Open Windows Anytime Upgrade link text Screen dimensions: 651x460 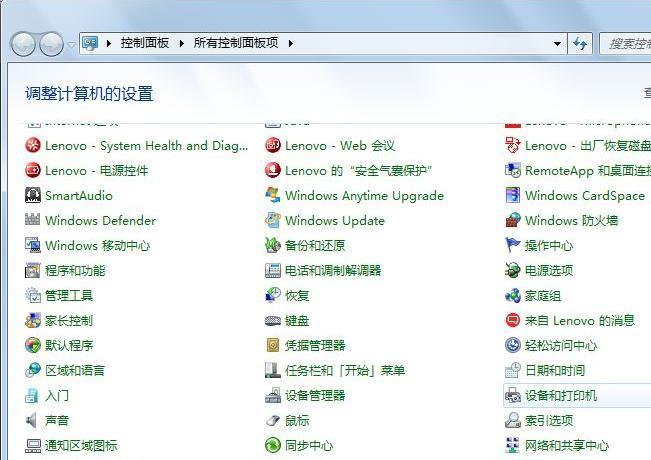365,196
